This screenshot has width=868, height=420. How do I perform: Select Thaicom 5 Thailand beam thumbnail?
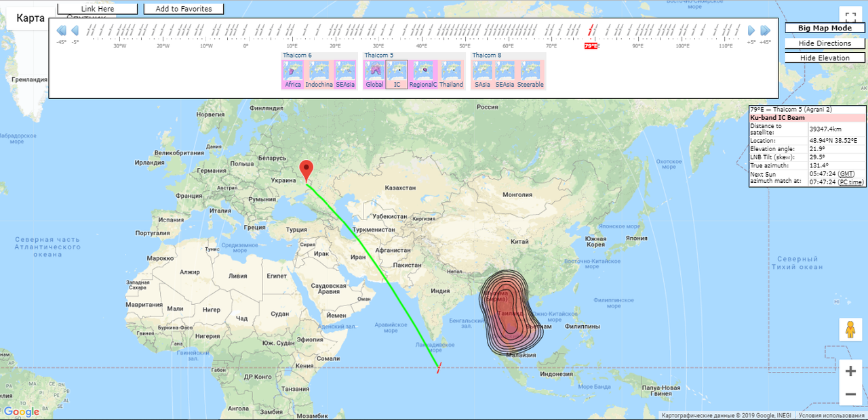[x=451, y=75]
